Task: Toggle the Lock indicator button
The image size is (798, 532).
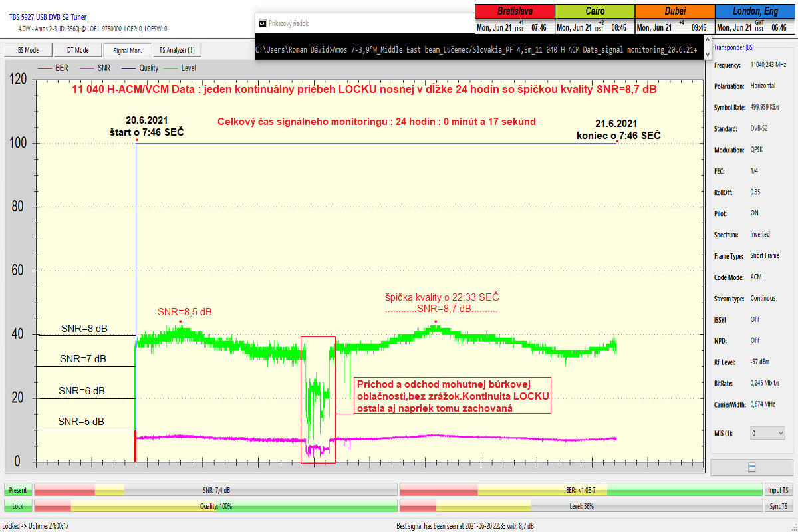Action: [18, 506]
